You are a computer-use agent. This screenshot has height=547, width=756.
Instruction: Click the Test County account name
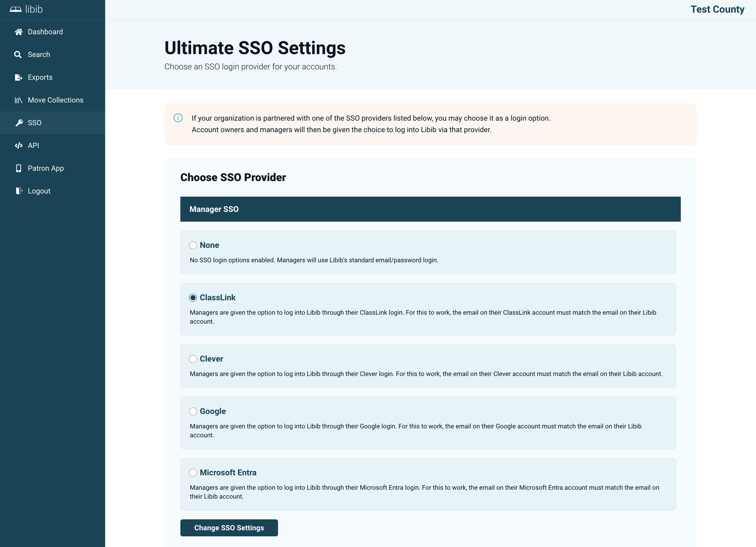point(717,9)
